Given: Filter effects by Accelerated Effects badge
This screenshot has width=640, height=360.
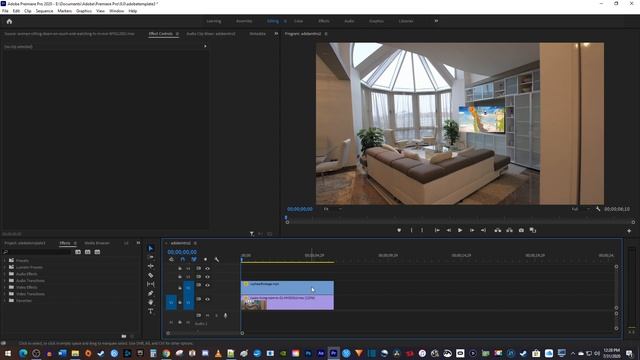Looking at the screenshot, I should click(x=78, y=252).
